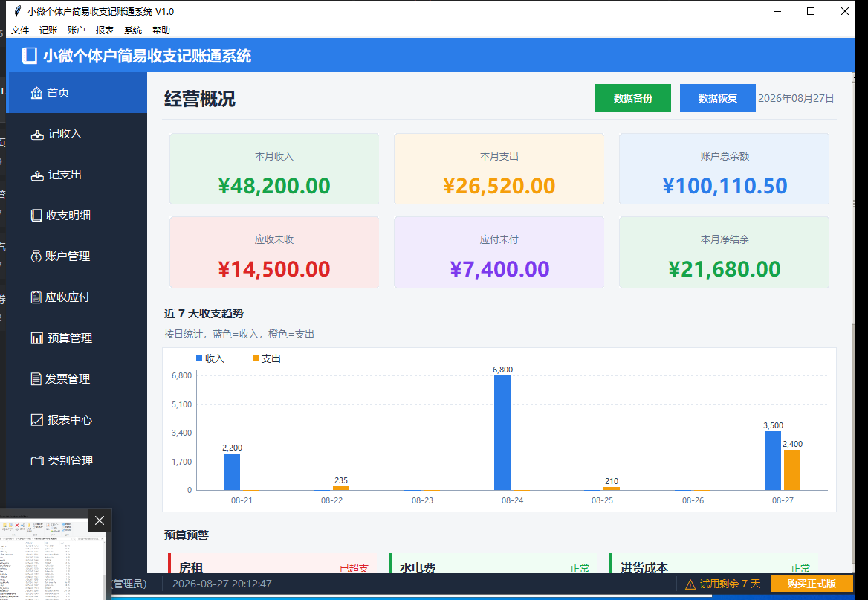Open the 记账 menu
Viewport: 868px width, 600px height.
point(48,30)
